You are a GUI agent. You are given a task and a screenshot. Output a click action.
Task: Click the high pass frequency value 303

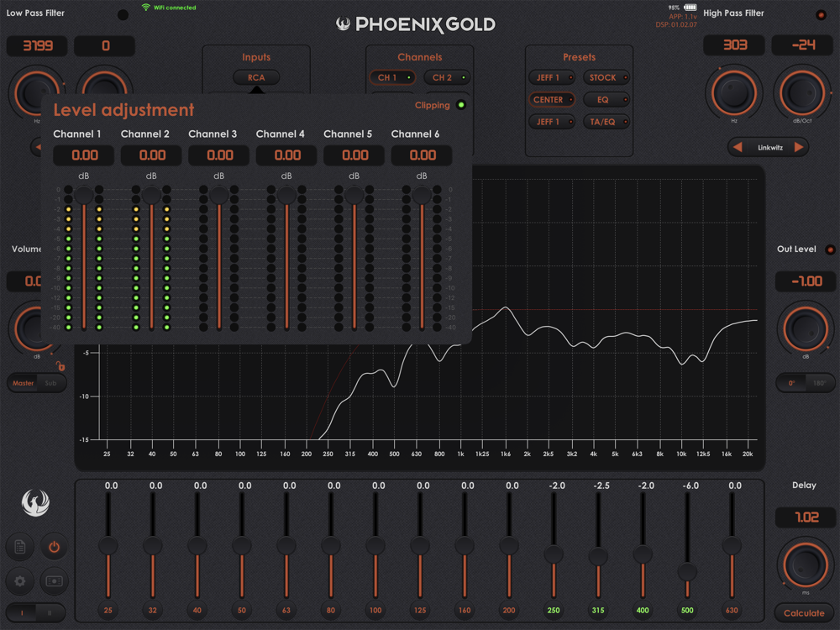734,45
